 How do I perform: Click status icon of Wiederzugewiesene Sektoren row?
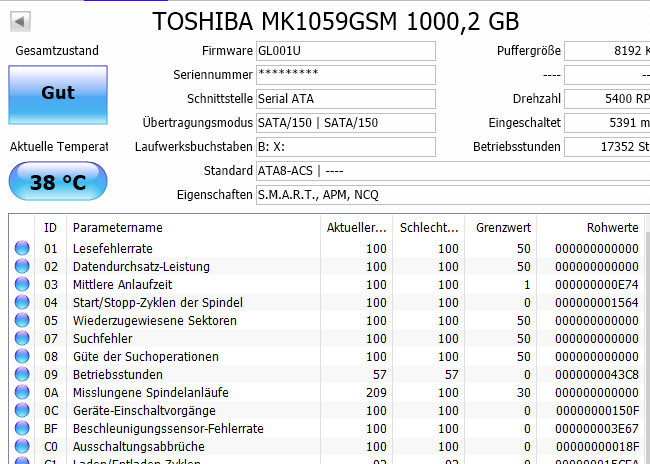pos(22,321)
